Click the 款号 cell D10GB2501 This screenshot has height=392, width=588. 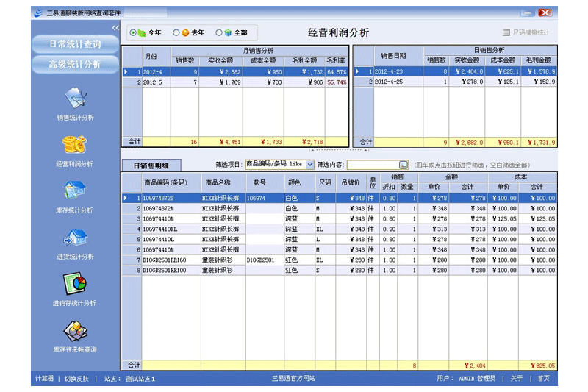[x=265, y=260]
